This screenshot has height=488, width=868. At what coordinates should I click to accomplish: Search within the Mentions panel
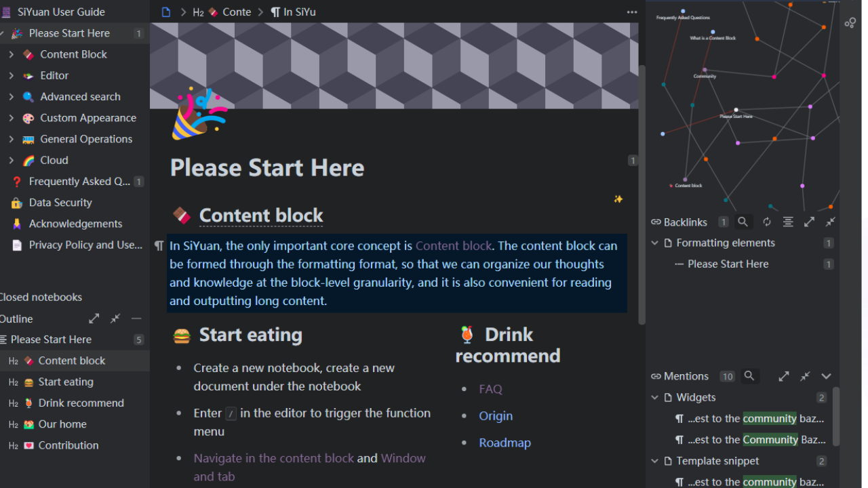(x=749, y=376)
